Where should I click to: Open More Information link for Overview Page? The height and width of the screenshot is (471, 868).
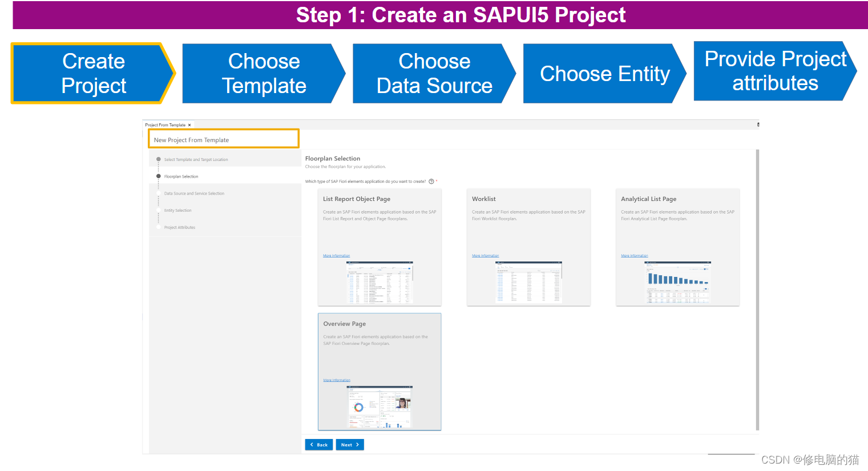tap(337, 380)
